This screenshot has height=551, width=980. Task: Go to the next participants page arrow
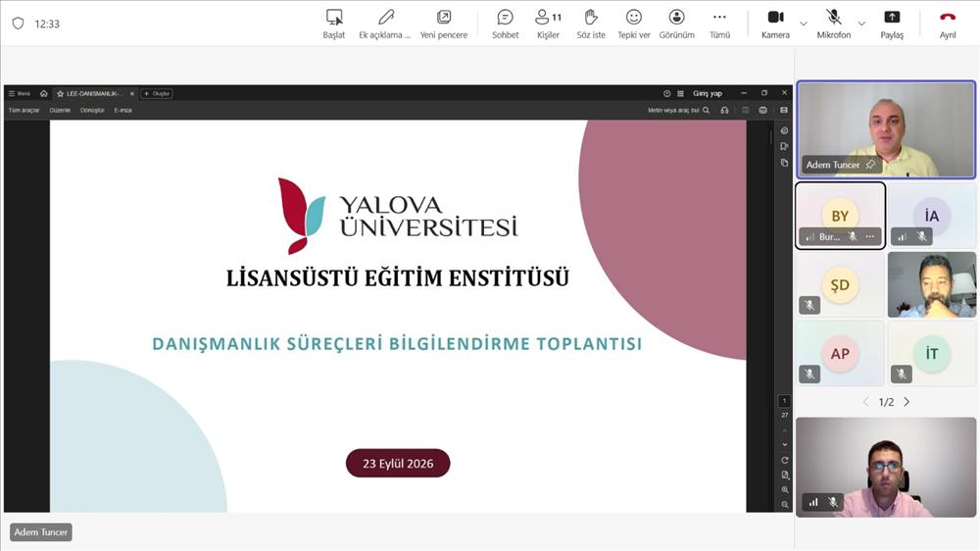[906, 402]
